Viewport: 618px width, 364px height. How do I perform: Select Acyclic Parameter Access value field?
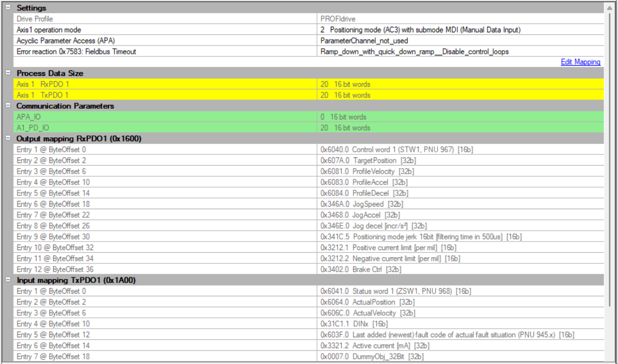point(364,41)
